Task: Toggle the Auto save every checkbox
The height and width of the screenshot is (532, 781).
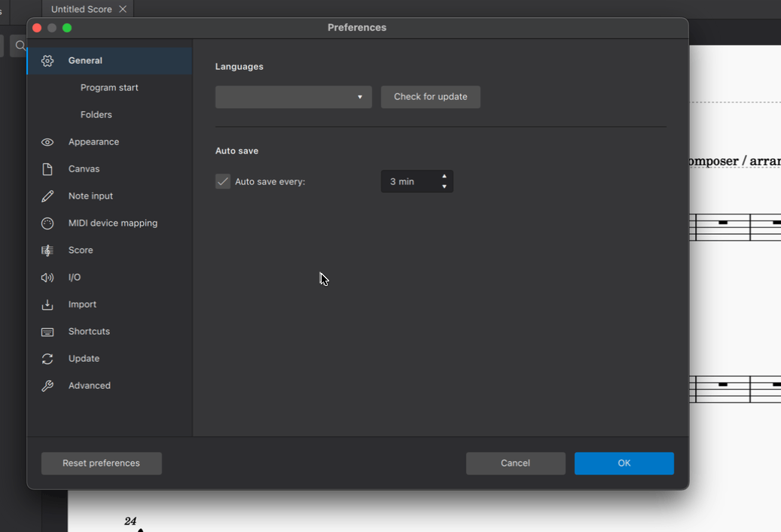Action: [223, 181]
